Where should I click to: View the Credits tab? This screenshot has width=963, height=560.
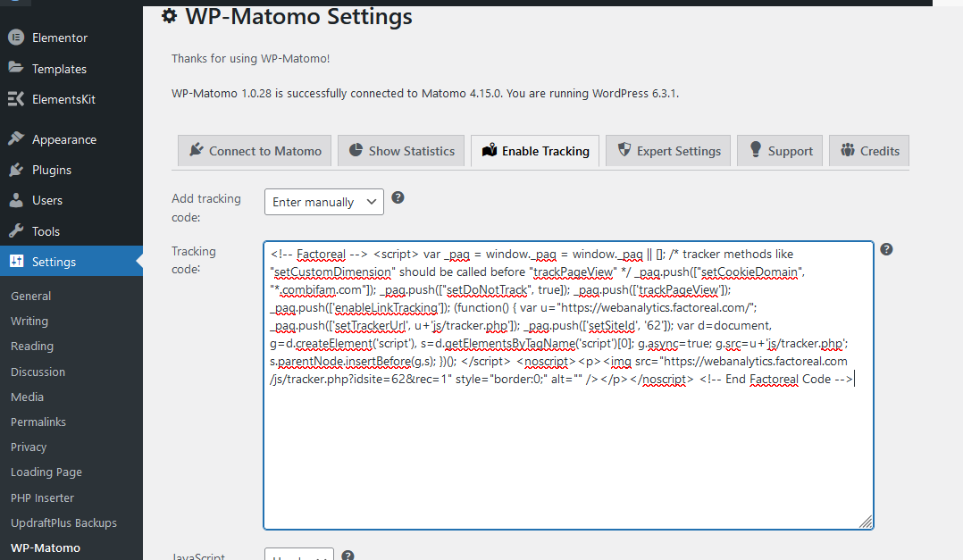[x=869, y=151]
